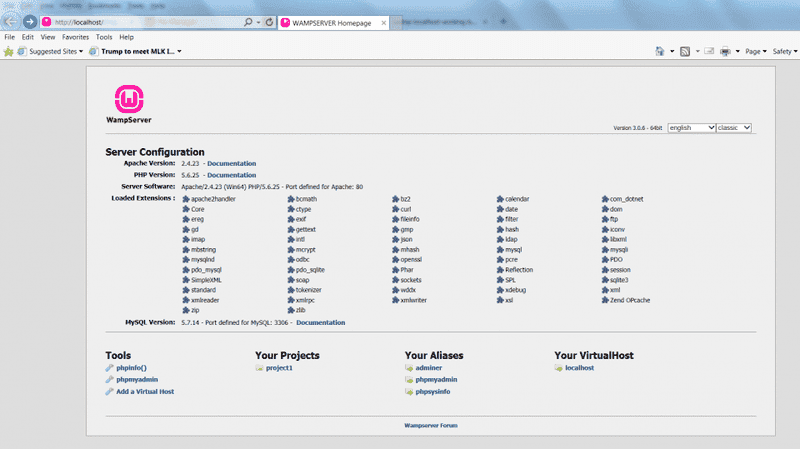Open the Tools menu in menu bar
The width and height of the screenshot is (800, 449).
pos(103,36)
